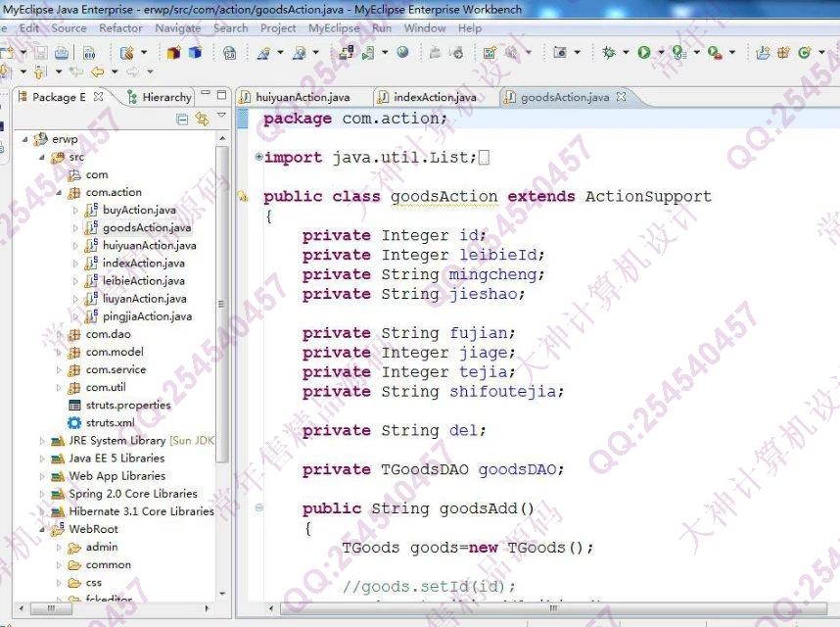Image resolution: width=840 pixels, height=627 pixels.
Task: Select buyAction.java in package tree
Action: pos(139,210)
